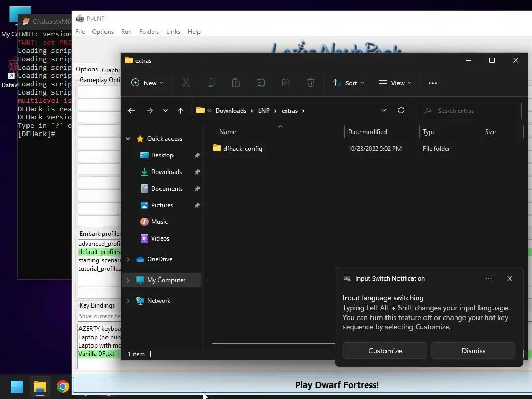Click the Search extras field
Image resolution: width=532 pixels, height=399 pixels.
[x=469, y=111]
